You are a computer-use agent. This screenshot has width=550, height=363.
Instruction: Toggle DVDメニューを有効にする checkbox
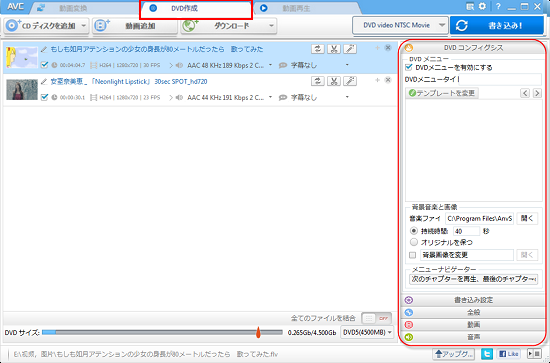tap(409, 67)
